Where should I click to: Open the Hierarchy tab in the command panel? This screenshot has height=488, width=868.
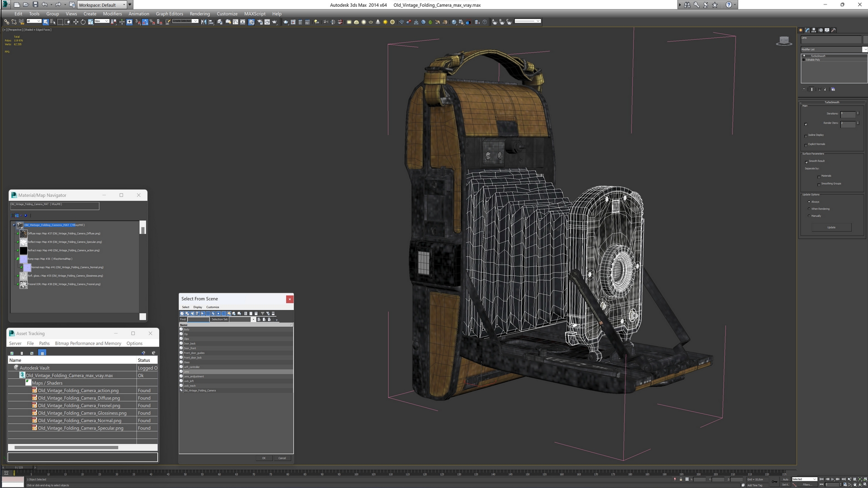[814, 30]
